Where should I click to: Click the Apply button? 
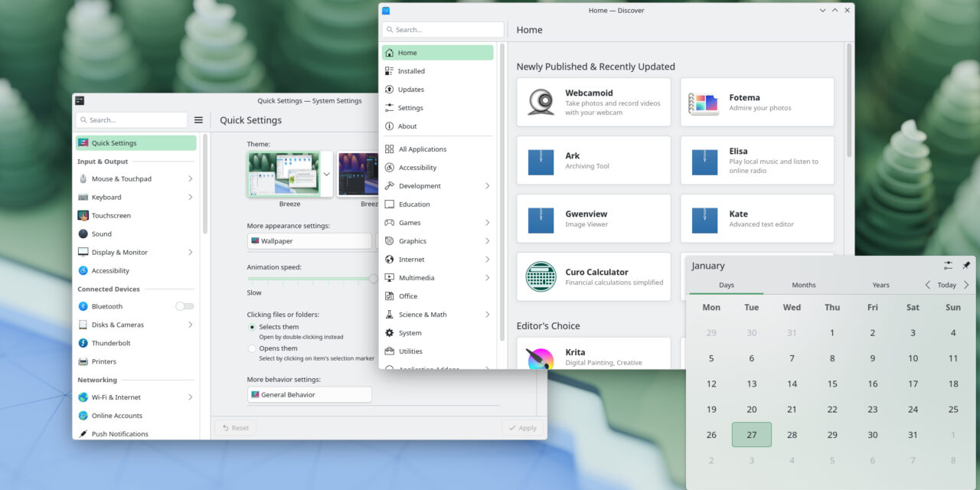pyautogui.click(x=522, y=428)
